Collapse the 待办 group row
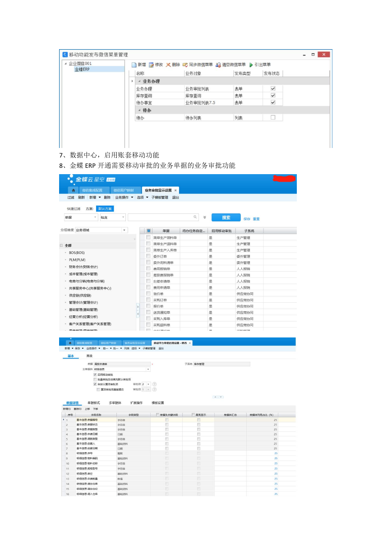392x554 pixels. (x=139, y=110)
